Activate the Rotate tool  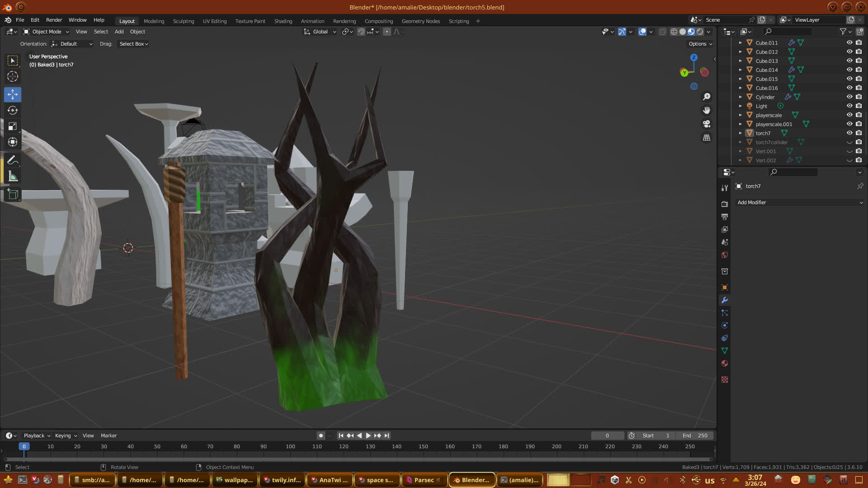pos(13,110)
